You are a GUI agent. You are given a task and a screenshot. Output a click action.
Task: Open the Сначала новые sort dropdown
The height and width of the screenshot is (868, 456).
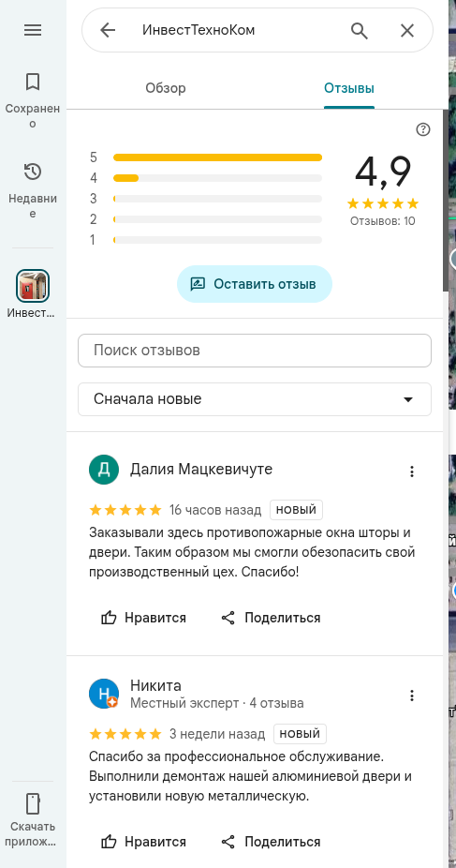coord(255,399)
